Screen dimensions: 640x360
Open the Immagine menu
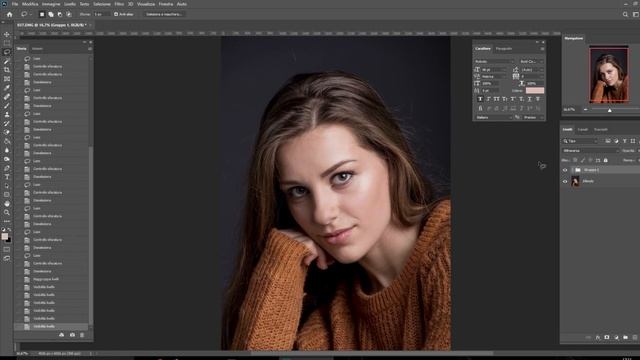tap(51, 4)
